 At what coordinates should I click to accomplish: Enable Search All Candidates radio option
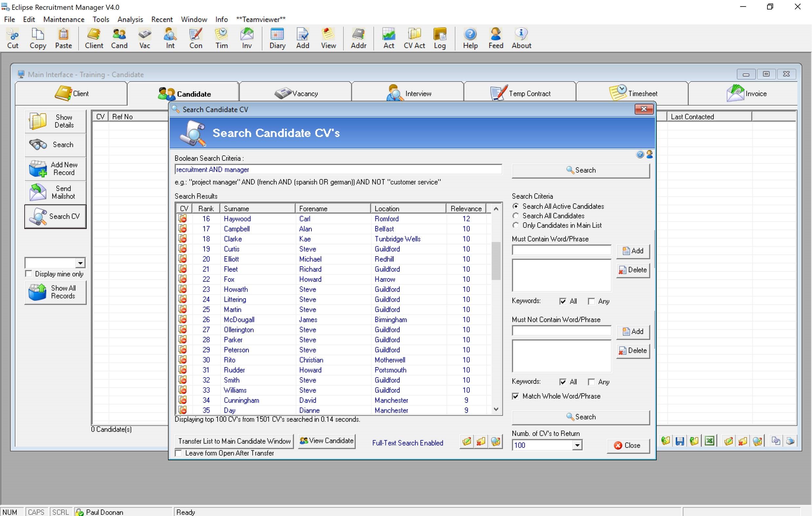pyautogui.click(x=516, y=216)
